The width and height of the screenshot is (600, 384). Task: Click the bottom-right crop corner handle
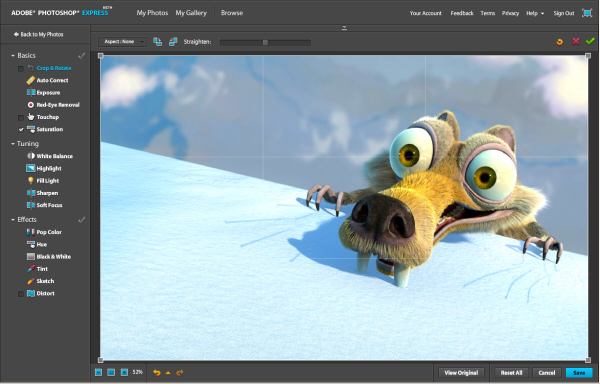588,360
